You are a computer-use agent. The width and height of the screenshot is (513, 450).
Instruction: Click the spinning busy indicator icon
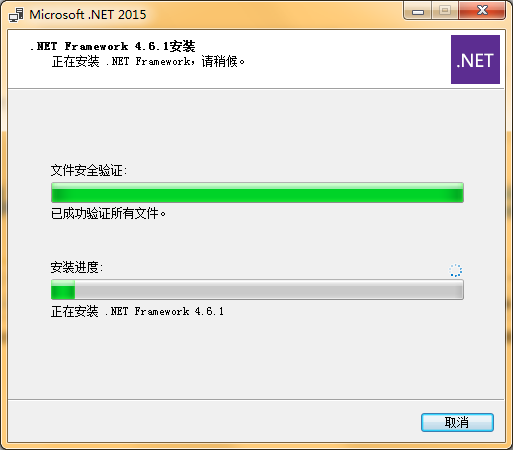click(x=455, y=270)
